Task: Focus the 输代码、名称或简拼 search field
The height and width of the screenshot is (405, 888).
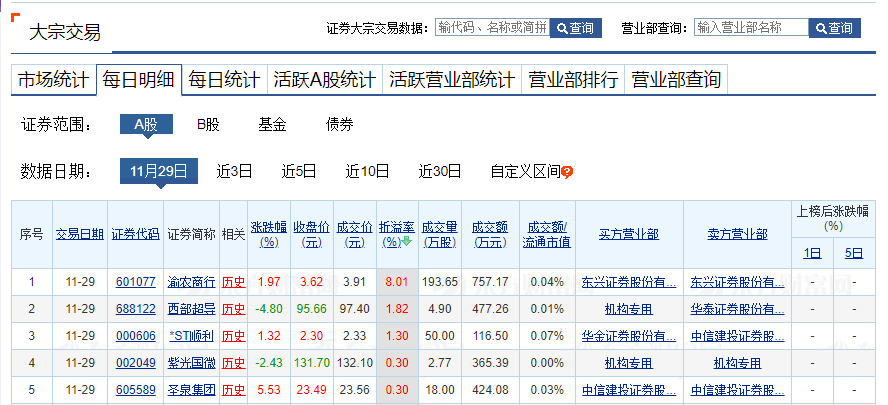Action: coord(492,28)
